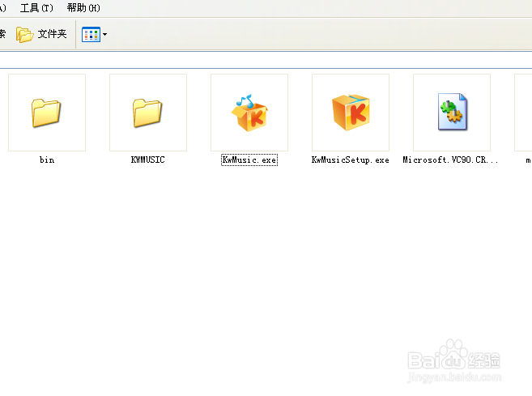Select the KwMusicSetup.exe box icon

[351, 113]
